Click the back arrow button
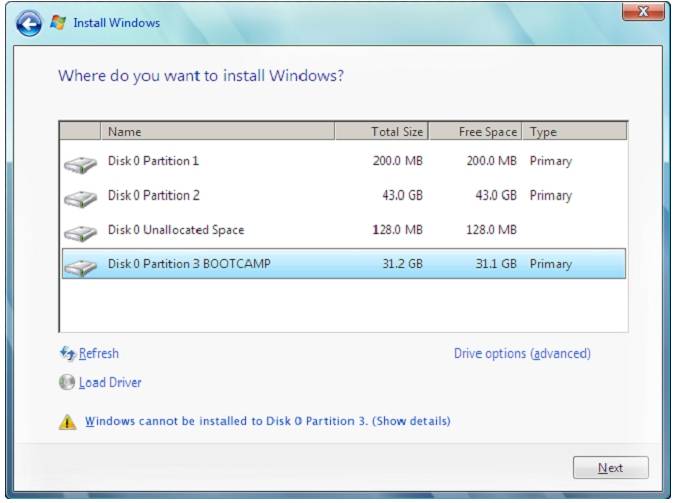This screenshot has height=503, width=678. click(x=29, y=22)
